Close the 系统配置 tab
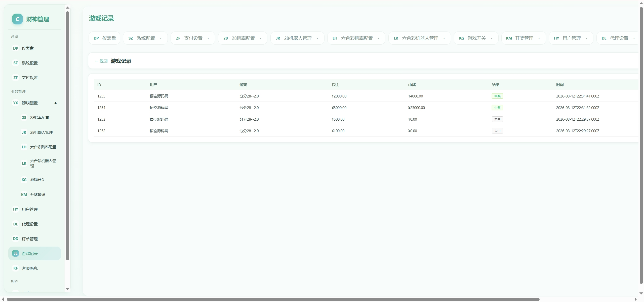This screenshot has height=302, width=644. click(x=161, y=38)
